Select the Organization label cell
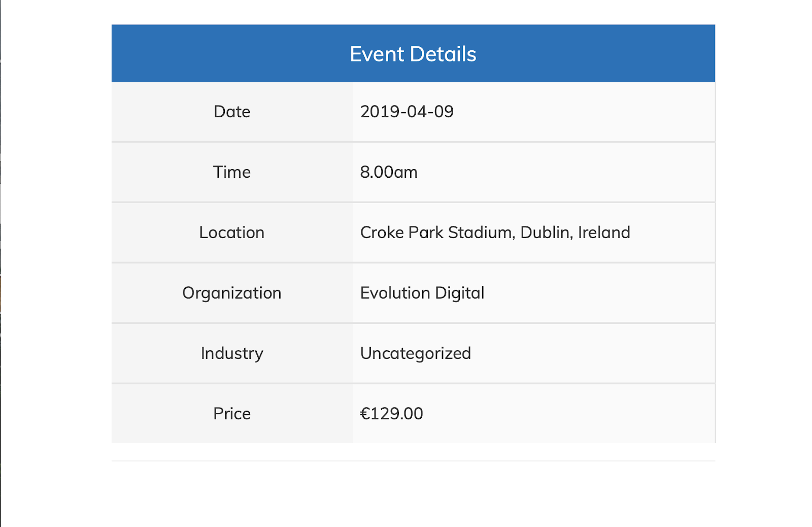This screenshot has height=527, width=812. [232, 293]
